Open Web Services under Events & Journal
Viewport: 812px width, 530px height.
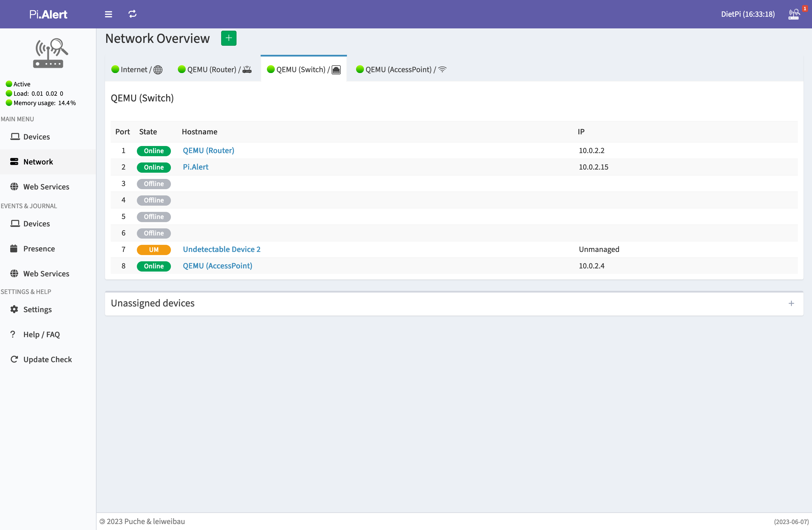pyautogui.click(x=48, y=274)
